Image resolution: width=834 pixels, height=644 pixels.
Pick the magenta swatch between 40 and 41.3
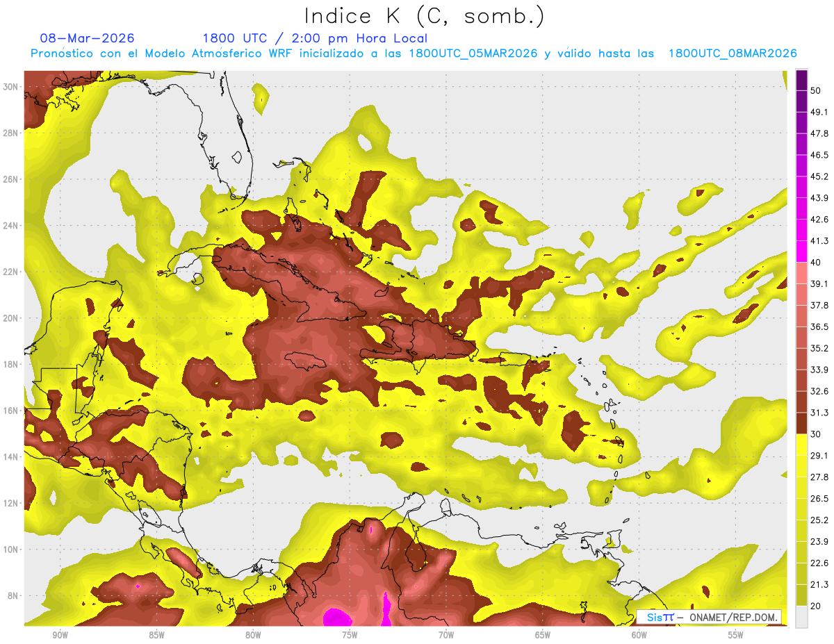click(x=802, y=251)
